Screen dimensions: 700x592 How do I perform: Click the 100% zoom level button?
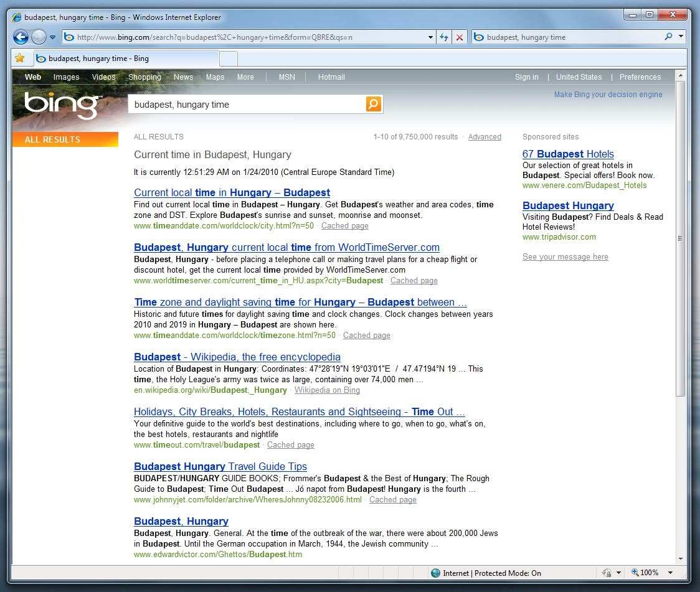tap(645, 572)
